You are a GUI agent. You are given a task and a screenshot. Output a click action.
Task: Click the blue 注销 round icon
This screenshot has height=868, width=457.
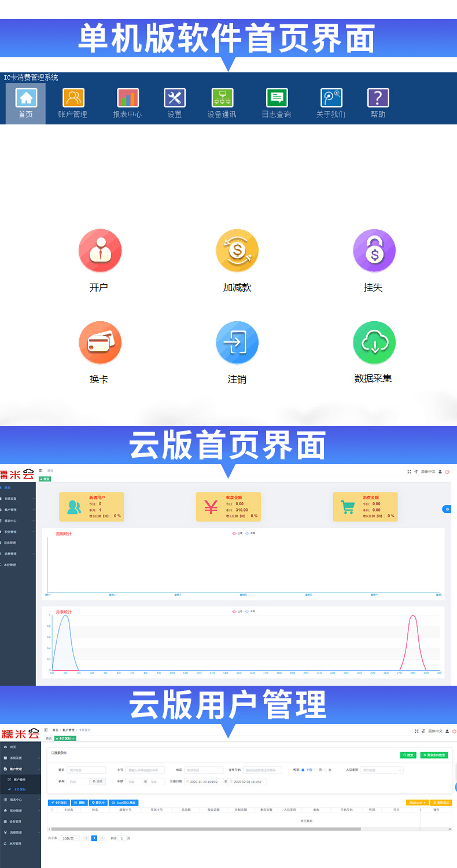point(237,343)
